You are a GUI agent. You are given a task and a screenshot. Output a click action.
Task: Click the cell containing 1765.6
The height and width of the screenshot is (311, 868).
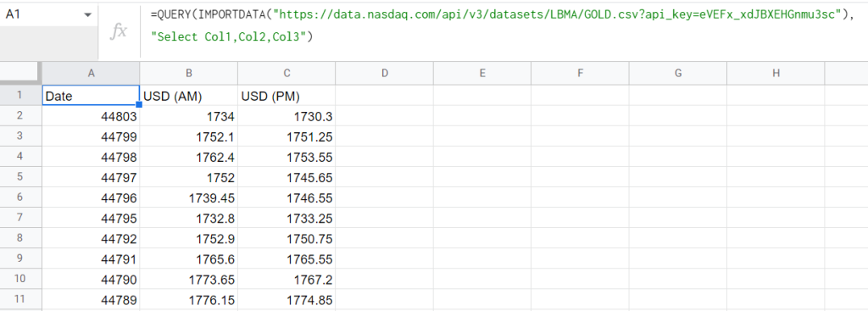189,259
